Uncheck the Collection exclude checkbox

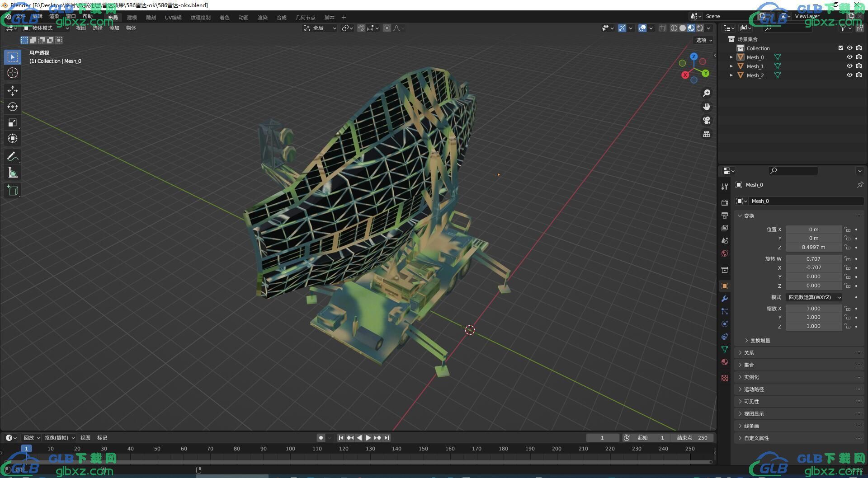841,48
